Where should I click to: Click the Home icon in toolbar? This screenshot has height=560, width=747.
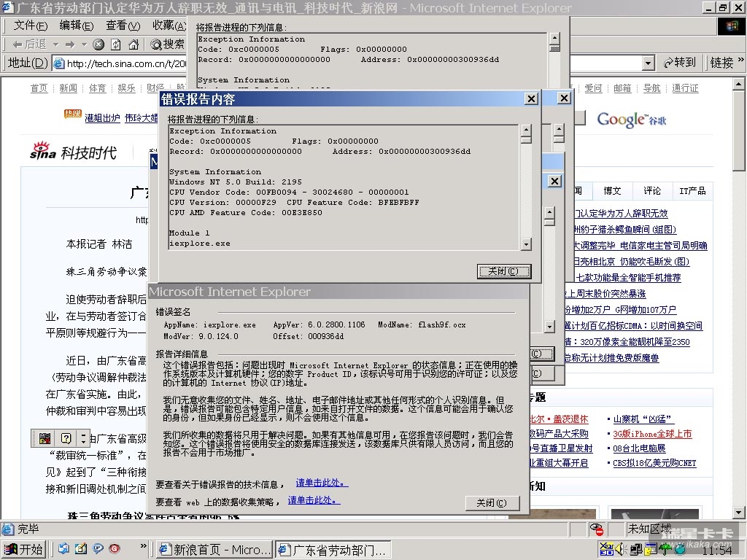pyautogui.click(x=133, y=44)
